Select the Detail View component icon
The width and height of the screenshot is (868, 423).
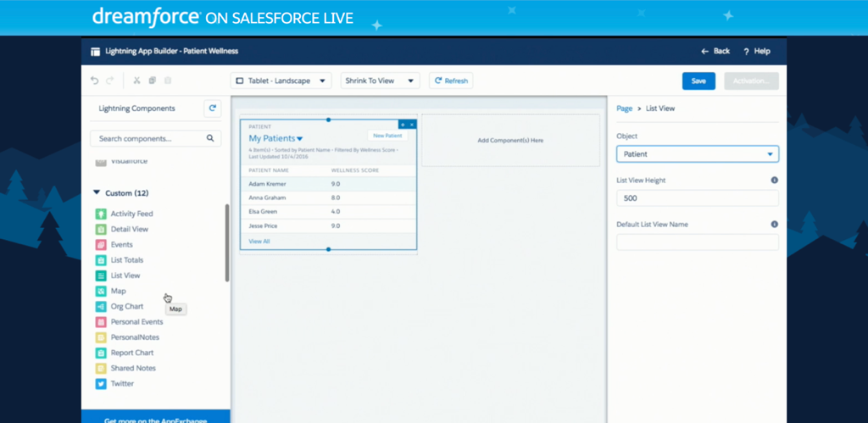[x=101, y=229]
